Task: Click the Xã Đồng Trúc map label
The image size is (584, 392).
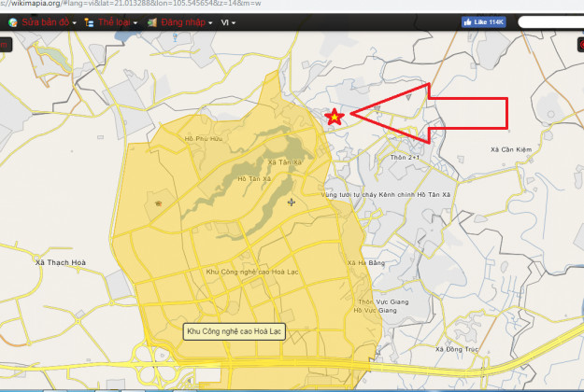Action: (x=454, y=348)
